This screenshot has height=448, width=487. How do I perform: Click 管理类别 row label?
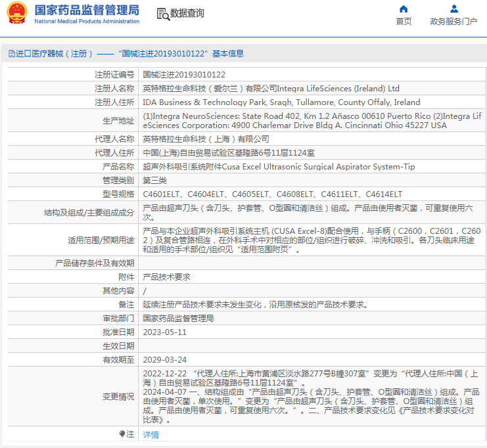click(x=118, y=181)
